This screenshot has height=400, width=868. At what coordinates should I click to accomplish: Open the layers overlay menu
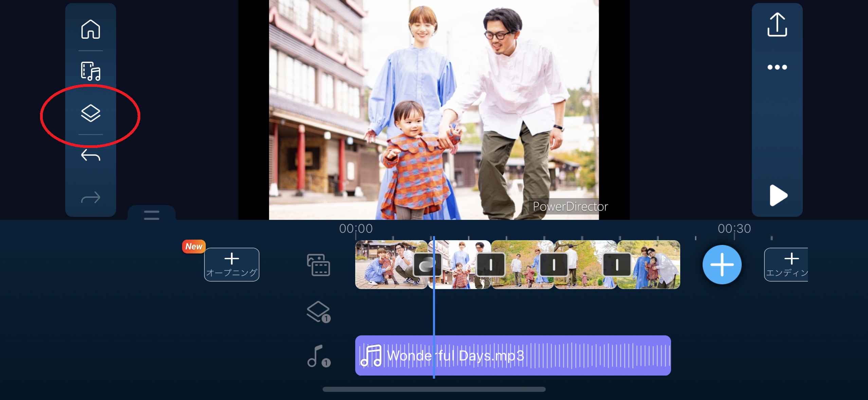coord(90,113)
